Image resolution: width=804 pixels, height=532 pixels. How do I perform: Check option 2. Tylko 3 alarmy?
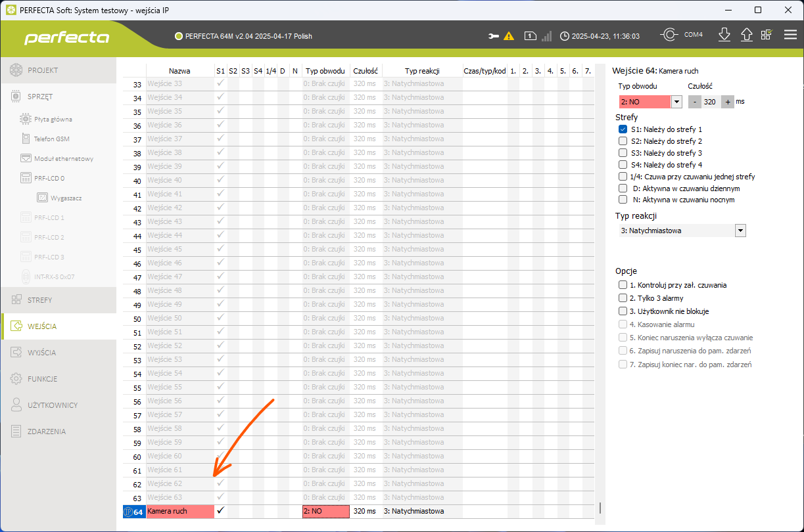point(623,298)
